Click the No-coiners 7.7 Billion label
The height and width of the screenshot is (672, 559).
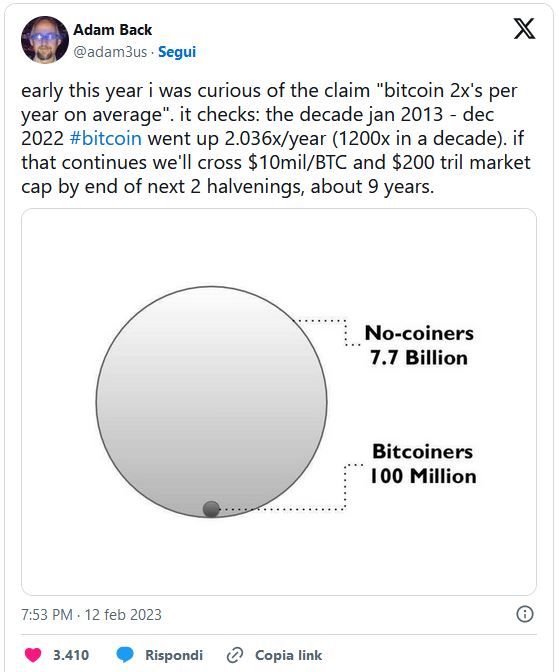coord(419,345)
